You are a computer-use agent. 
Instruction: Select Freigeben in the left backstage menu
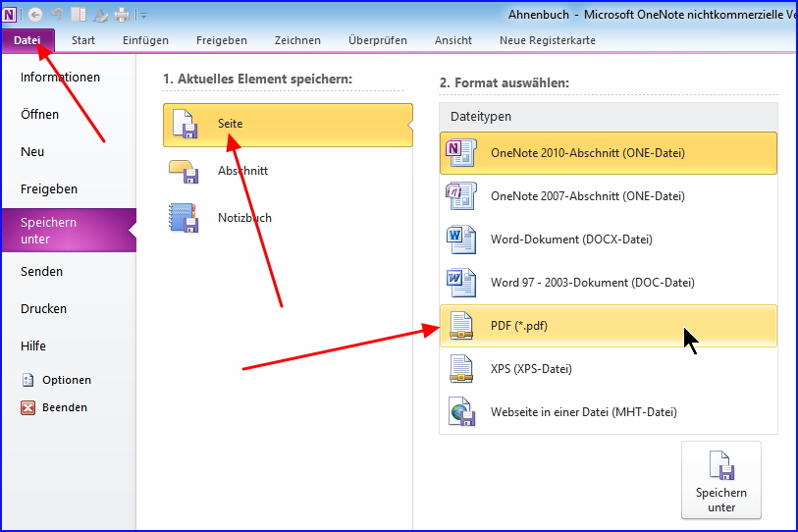coord(70,188)
